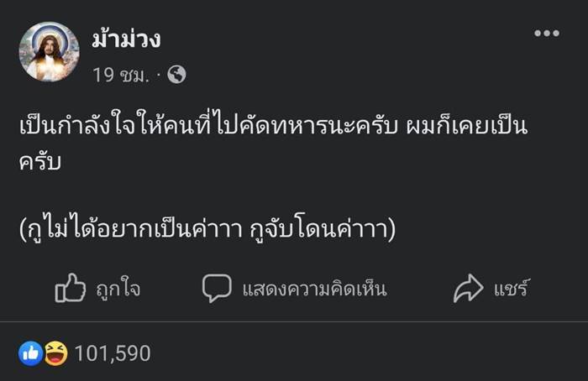Click the sentence เป็นกำลังใจให้คนที่ไปคัดทหารนะครับ
Viewport: 588px width, 381px height.
coord(217,128)
